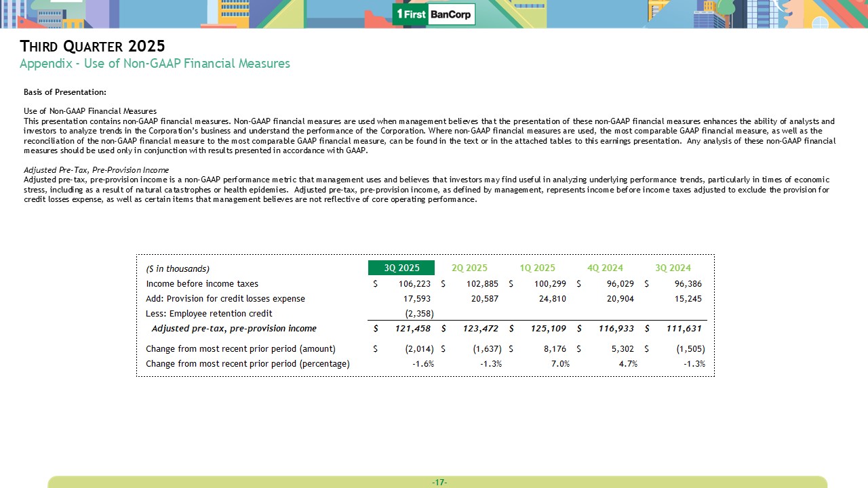Click the 4Q 2024 column header
Viewport: 868px width, 488px height.
tap(605, 268)
